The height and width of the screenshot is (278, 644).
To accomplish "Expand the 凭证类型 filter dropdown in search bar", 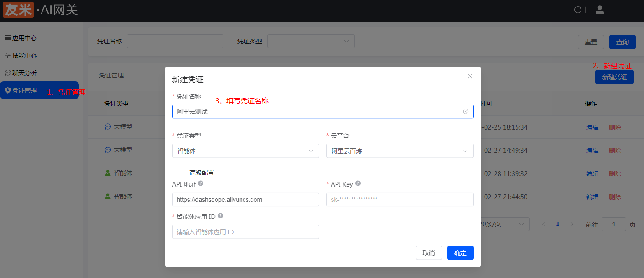I will 311,41.
